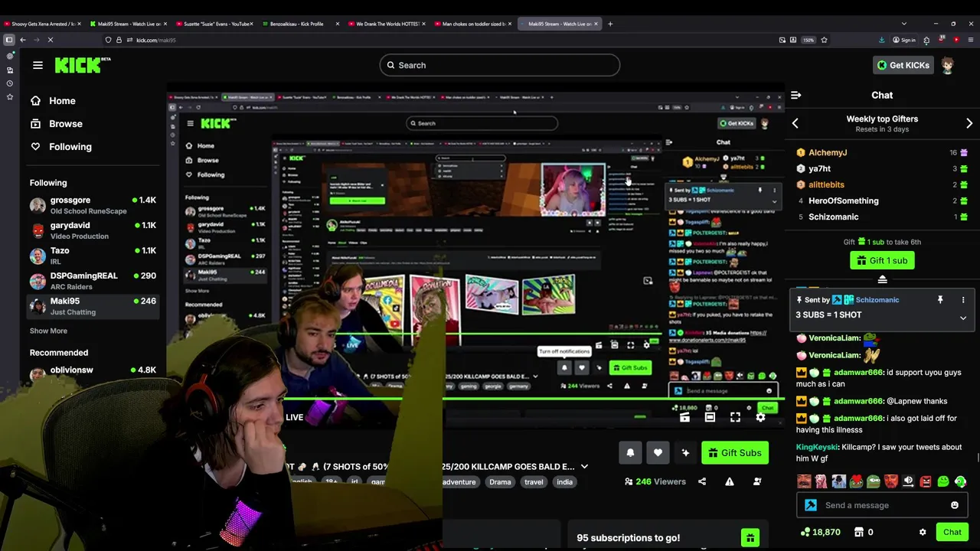Image resolution: width=980 pixels, height=551 pixels.
Task: Open a new browser tab
Action: pos(610,24)
